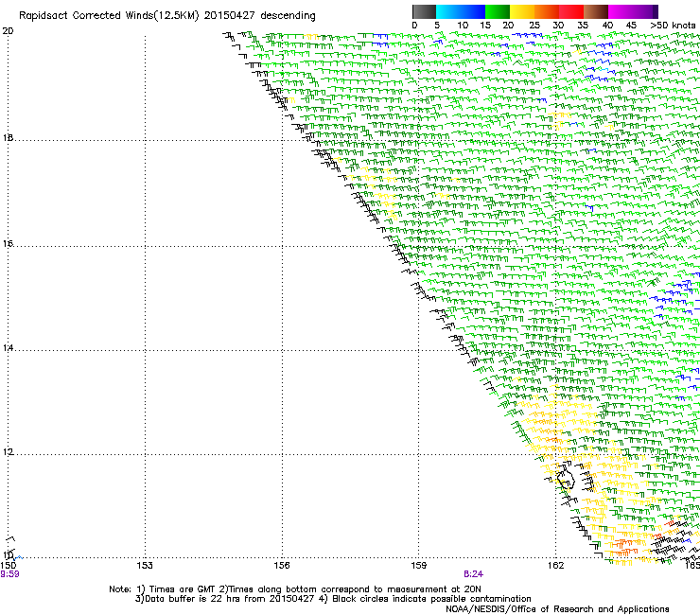Screen dimensions: 700x615
Task: Click the purple time label '8:24'
Action: click(473, 574)
